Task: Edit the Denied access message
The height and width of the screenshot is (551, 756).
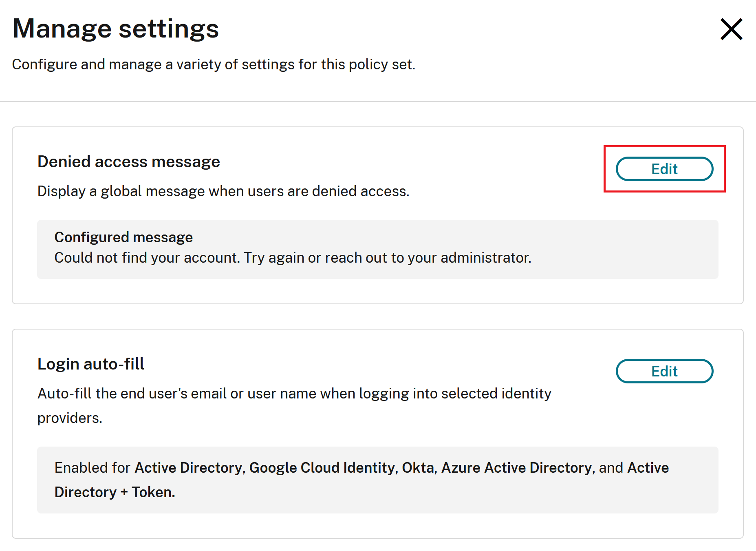Action: pos(664,169)
